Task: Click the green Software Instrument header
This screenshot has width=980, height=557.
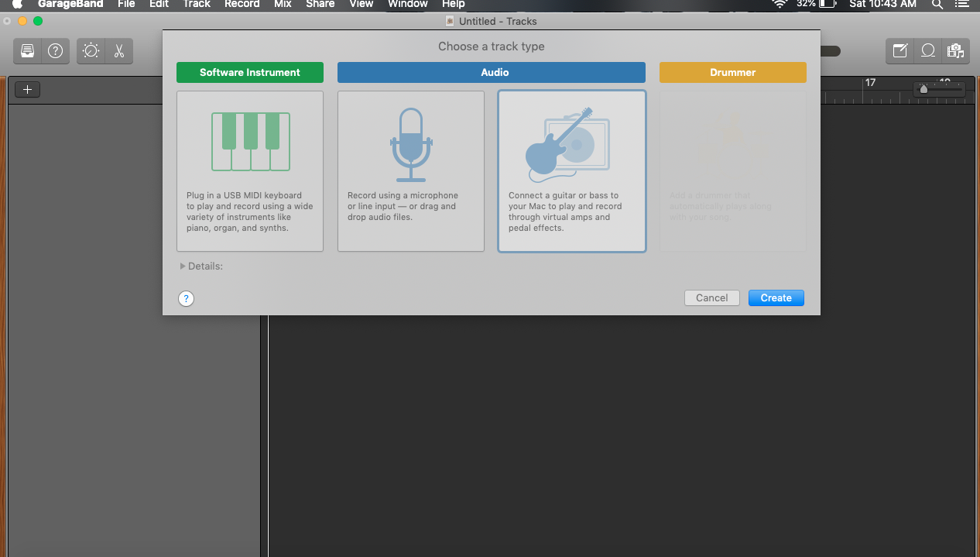Action: click(x=250, y=72)
